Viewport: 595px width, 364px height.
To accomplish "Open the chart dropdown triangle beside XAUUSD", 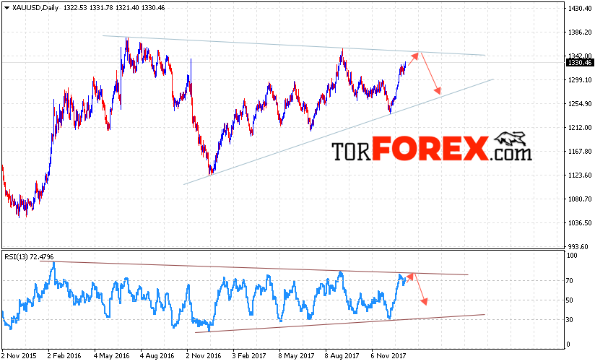I will (6, 8).
